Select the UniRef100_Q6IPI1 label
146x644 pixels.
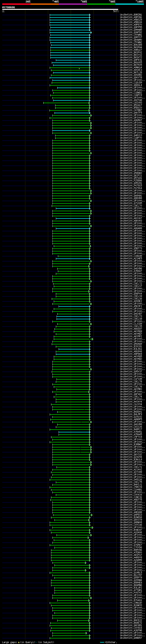tap(131, 175)
